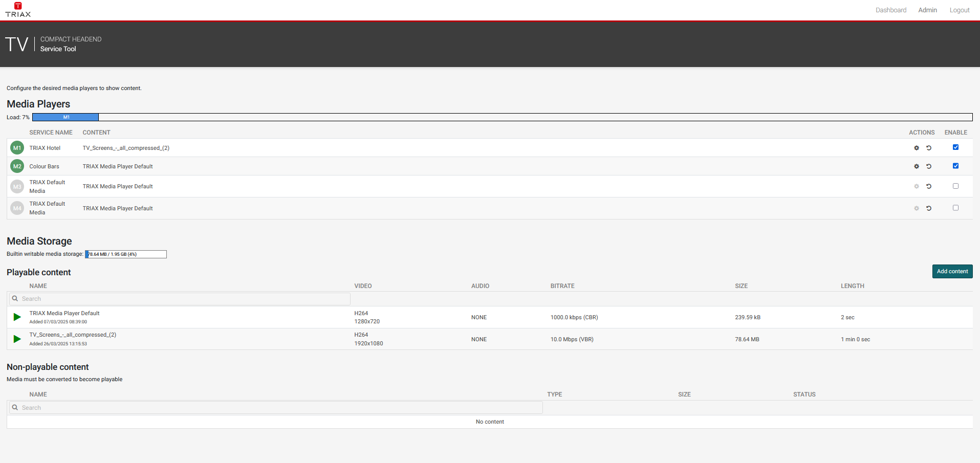Viewport: 980px width, 463px height.
Task: Click the M1 segment in load bar
Action: point(66,117)
